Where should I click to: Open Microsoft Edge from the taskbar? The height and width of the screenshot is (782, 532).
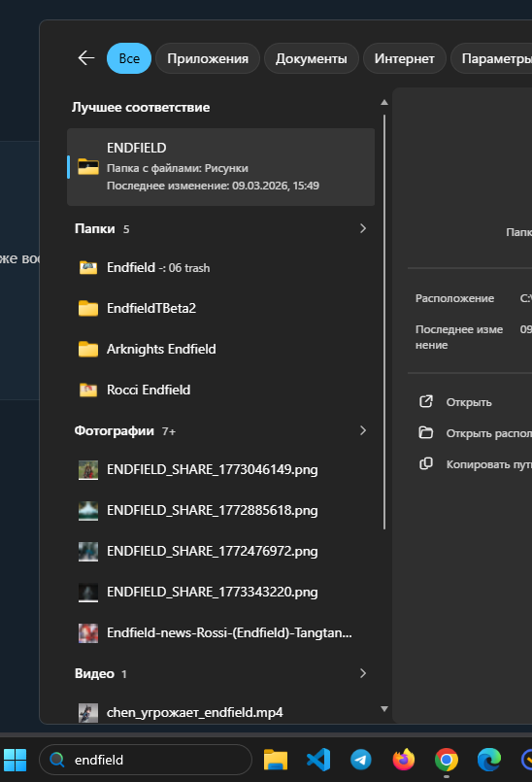[x=489, y=760]
